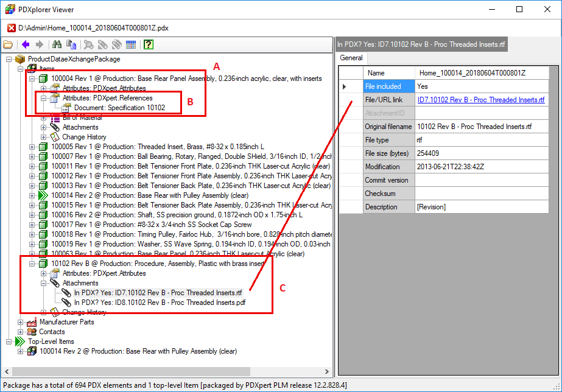Click the single paperclip toolbar icon
This screenshot has height=392, width=562.
102,45
